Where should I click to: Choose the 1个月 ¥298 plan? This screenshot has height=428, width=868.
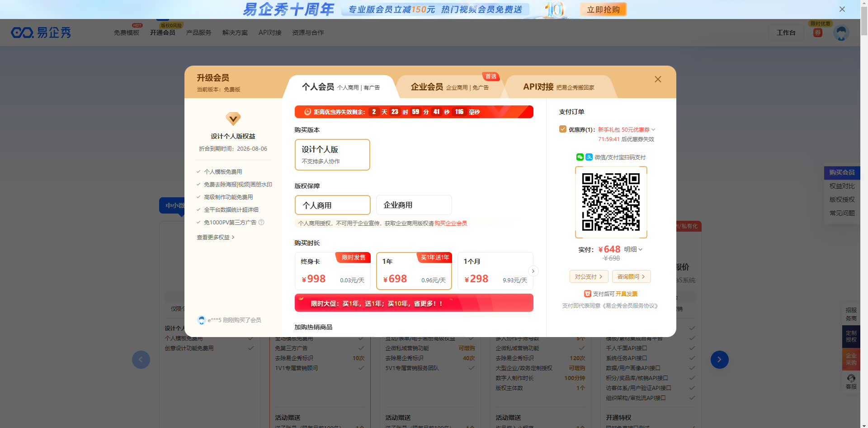pyautogui.click(x=495, y=271)
